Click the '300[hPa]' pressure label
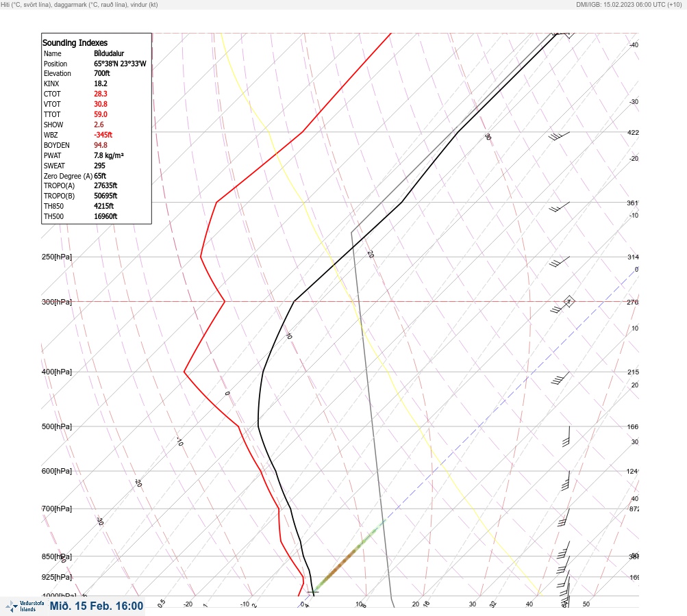This screenshot has width=687, height=616. 57,302
